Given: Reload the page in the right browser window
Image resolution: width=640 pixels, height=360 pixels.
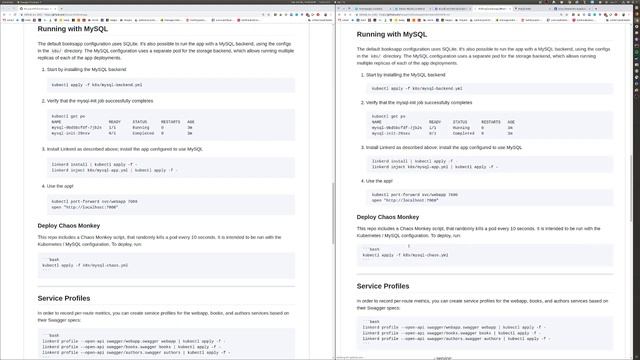Looking at the screenshot, I should [x=350, y=15].
